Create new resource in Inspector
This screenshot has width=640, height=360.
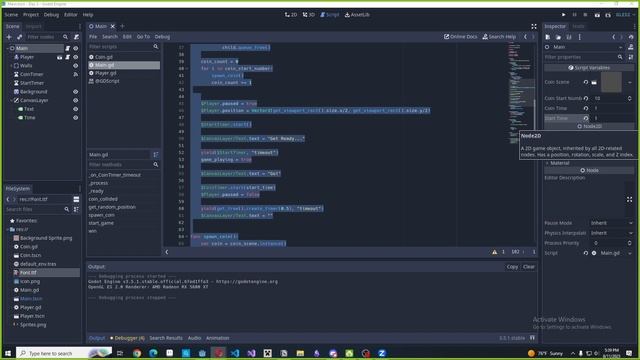point(548,37)
